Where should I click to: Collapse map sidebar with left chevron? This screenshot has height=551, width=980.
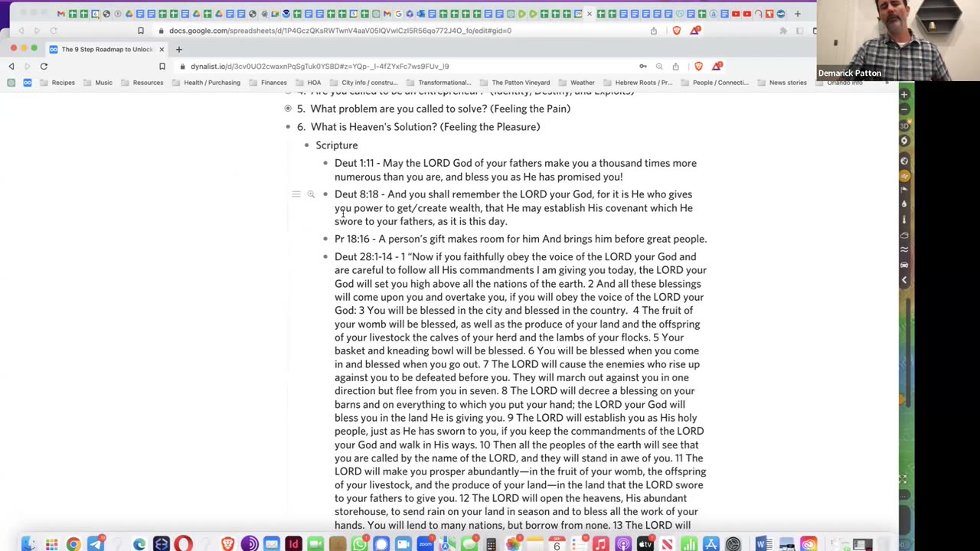tap(904, 280)
